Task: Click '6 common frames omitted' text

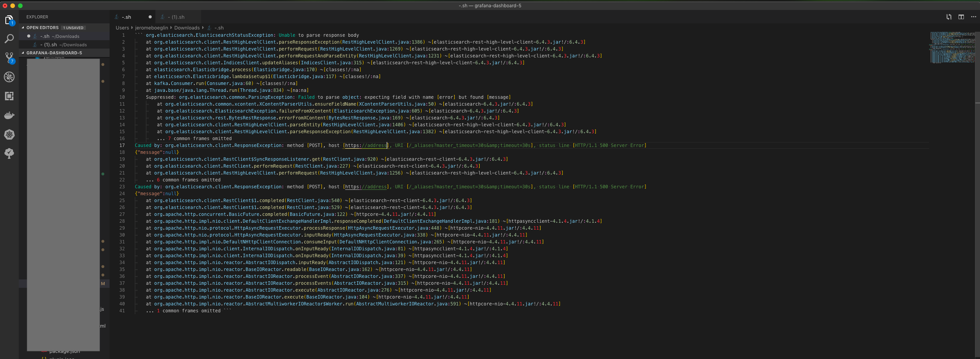Action: click(188, 180)
